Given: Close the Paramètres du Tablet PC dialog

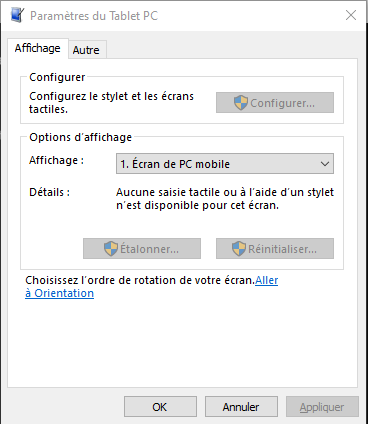Looking at the screenshot, I should tap(351, 15).
